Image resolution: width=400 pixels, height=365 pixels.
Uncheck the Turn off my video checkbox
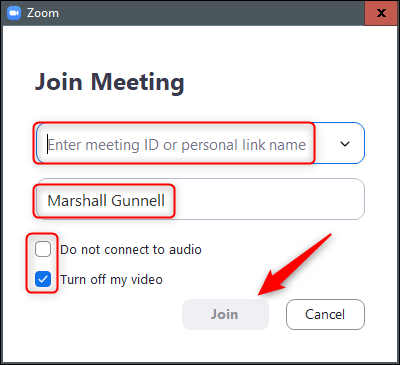point(43,279)
